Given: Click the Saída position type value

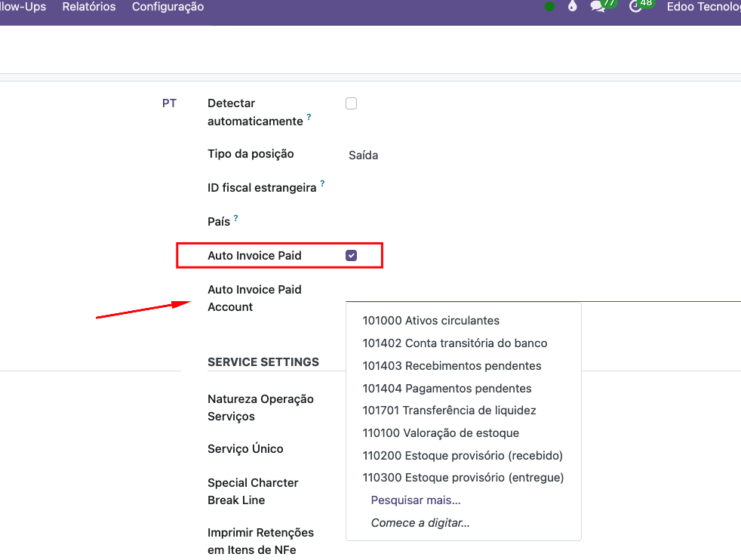Looking at the screenshot, I should (363, 155).
